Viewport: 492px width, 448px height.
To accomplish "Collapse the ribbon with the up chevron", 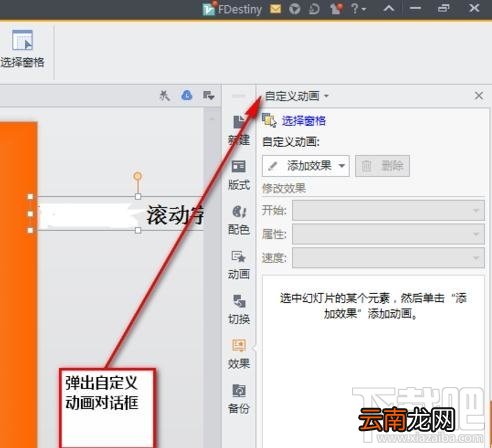I will (389, 8).
